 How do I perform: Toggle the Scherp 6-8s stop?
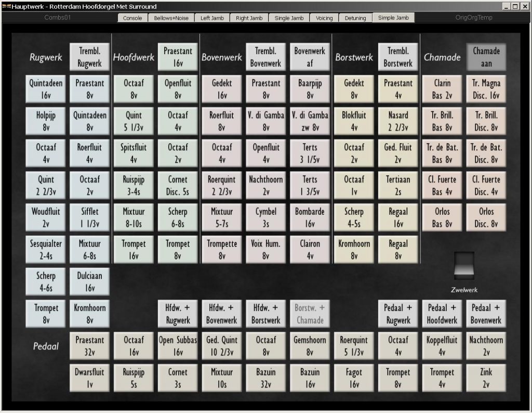[x=178, y=217]
